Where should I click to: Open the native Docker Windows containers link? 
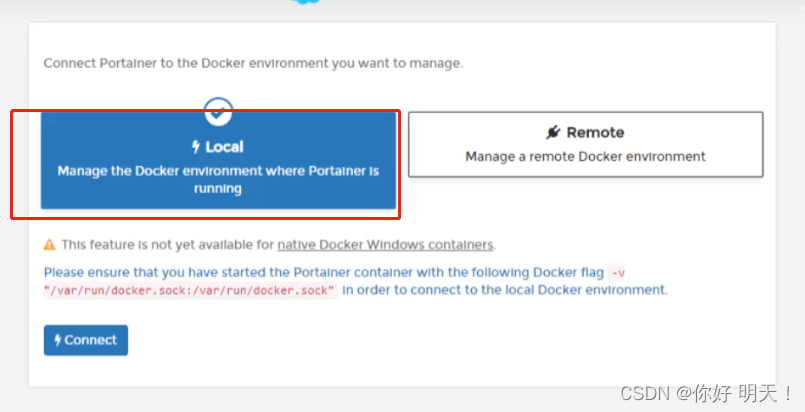point(385,245)
